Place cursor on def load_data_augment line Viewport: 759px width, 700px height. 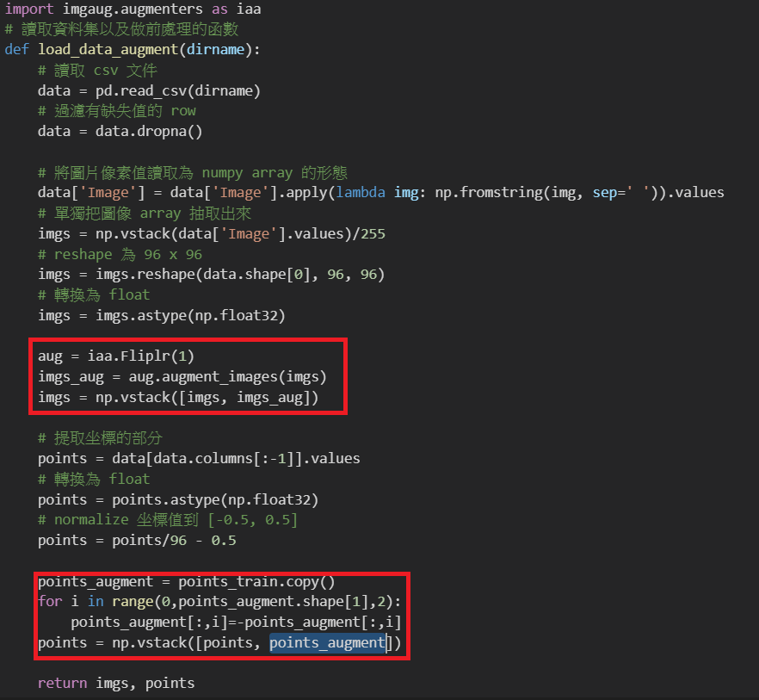[133, 49]
